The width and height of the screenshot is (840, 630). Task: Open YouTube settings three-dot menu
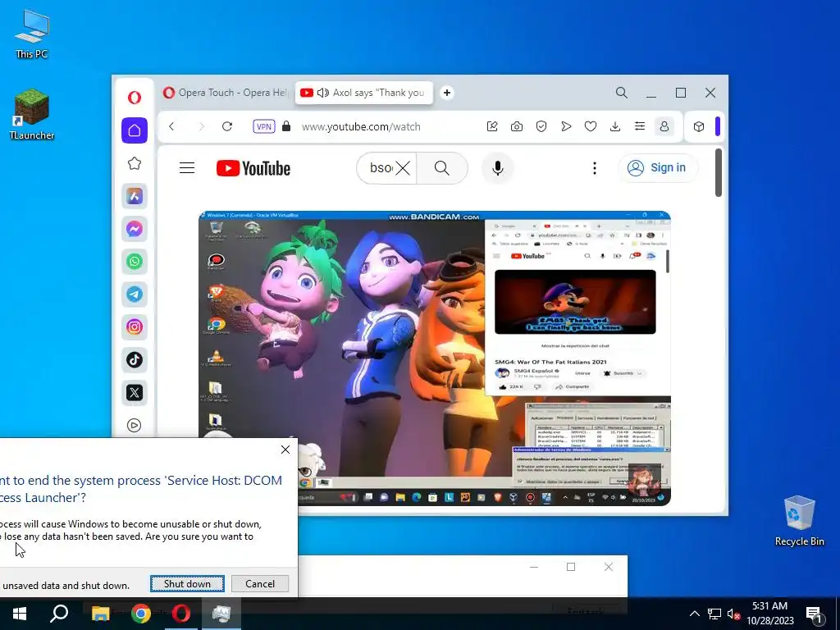pyautogui.click(x=595, y=168)
